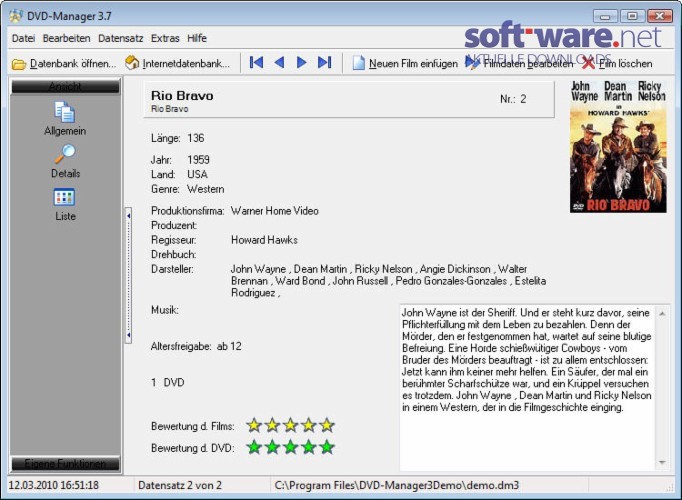
Task: Select the Allgemein view icon
Action: 65,112
